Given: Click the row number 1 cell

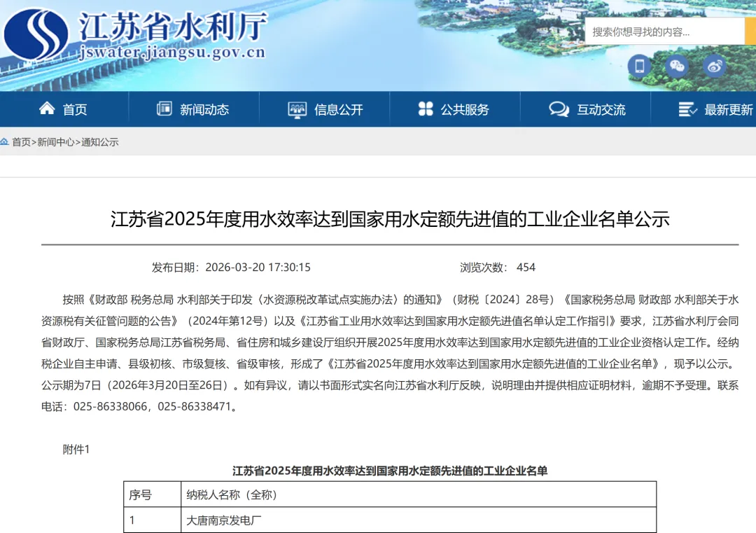Looking at the screenshot, I should pos(153,520).
